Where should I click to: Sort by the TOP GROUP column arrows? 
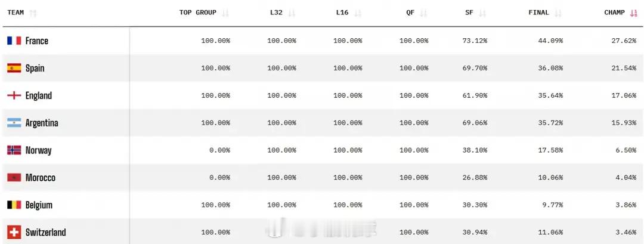point(225,13)
